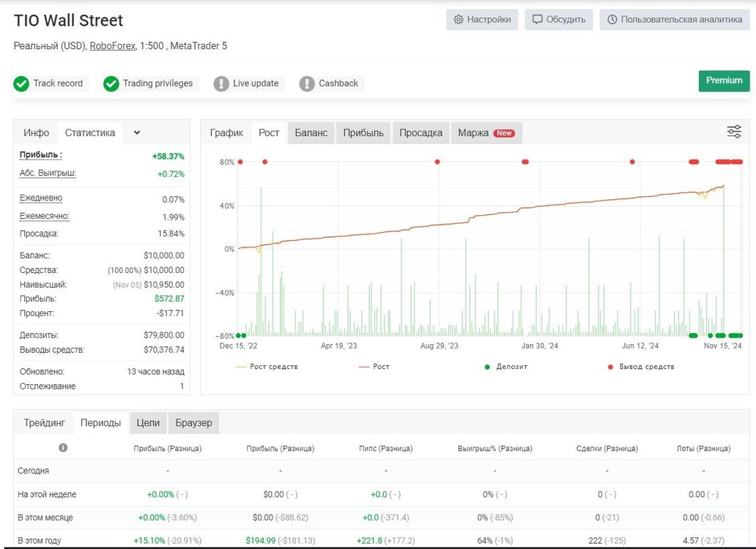Click the gear icon in Настройки

click(459, 20)
